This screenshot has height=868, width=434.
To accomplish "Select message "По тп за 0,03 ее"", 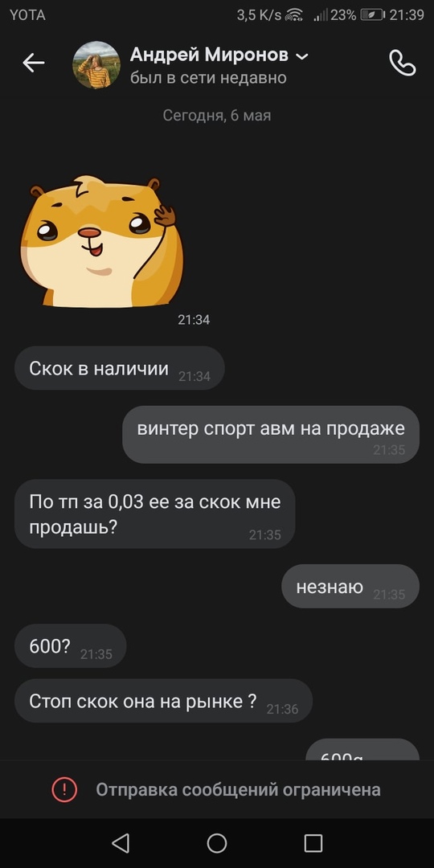I will [154, 514].
